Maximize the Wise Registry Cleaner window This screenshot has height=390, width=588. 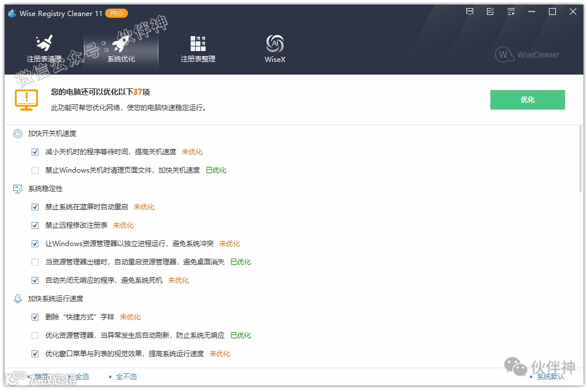552,11
